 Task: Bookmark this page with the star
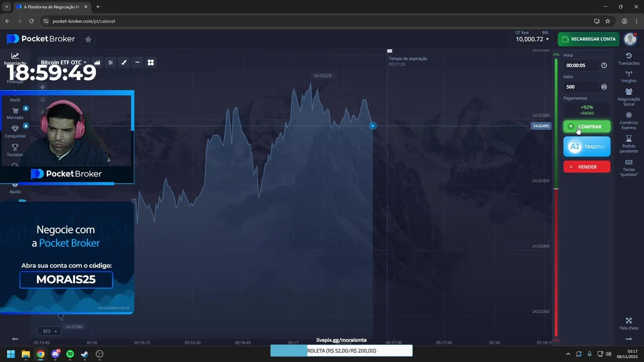(x=608, y=21)
